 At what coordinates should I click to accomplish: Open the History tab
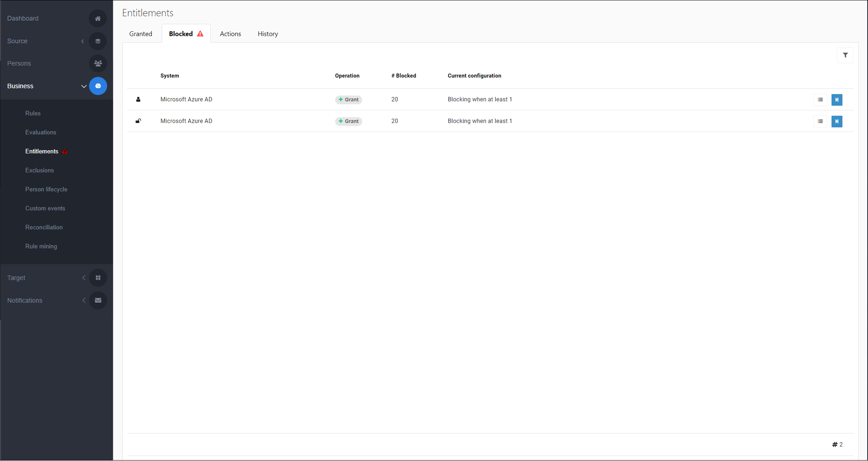coord(268,34)
